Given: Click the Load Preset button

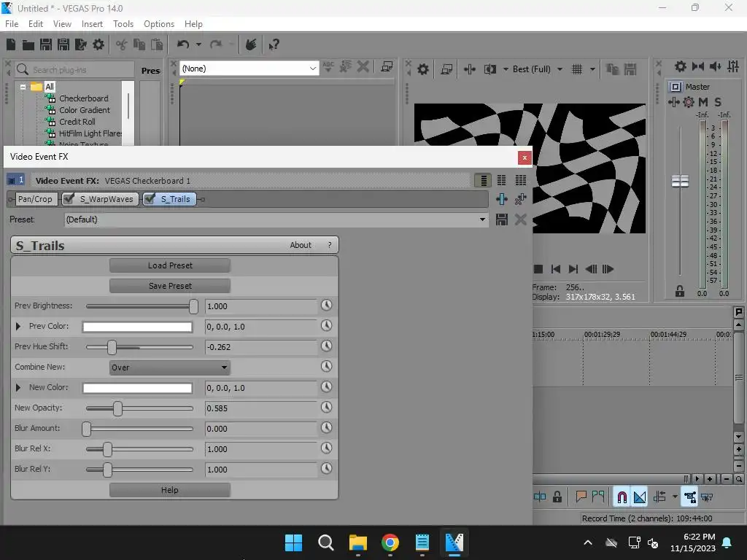Looking at the screenshot, I should [169, 265].
